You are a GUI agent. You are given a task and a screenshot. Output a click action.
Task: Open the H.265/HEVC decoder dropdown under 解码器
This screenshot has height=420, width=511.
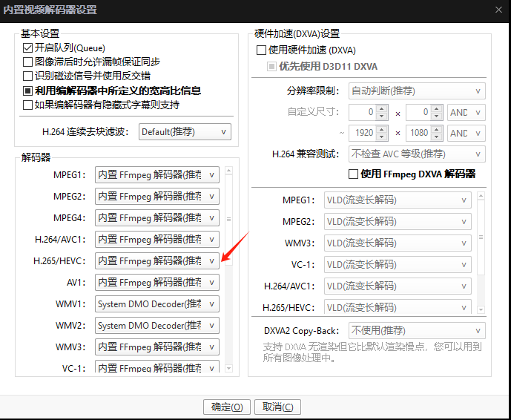pos(157,261)
